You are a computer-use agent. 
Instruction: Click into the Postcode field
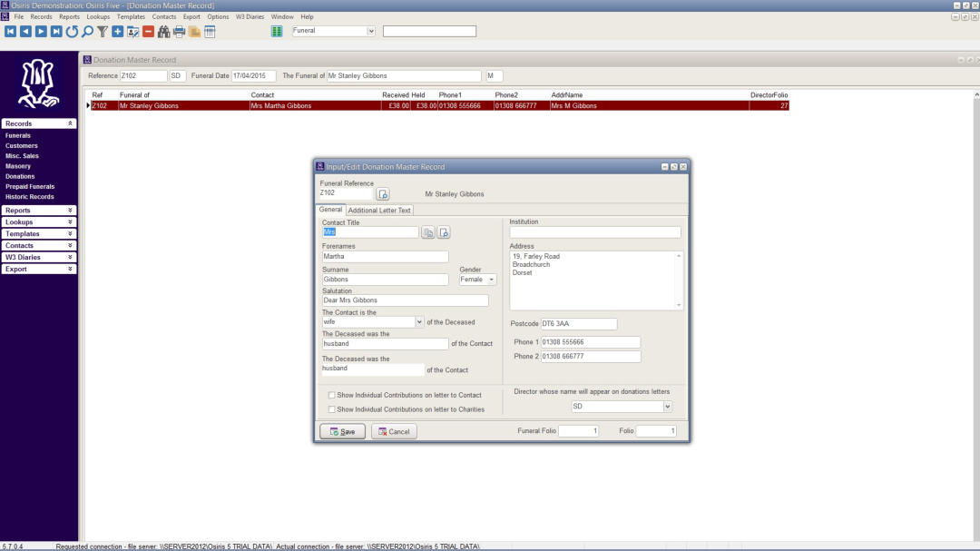[x=578, y=324]
